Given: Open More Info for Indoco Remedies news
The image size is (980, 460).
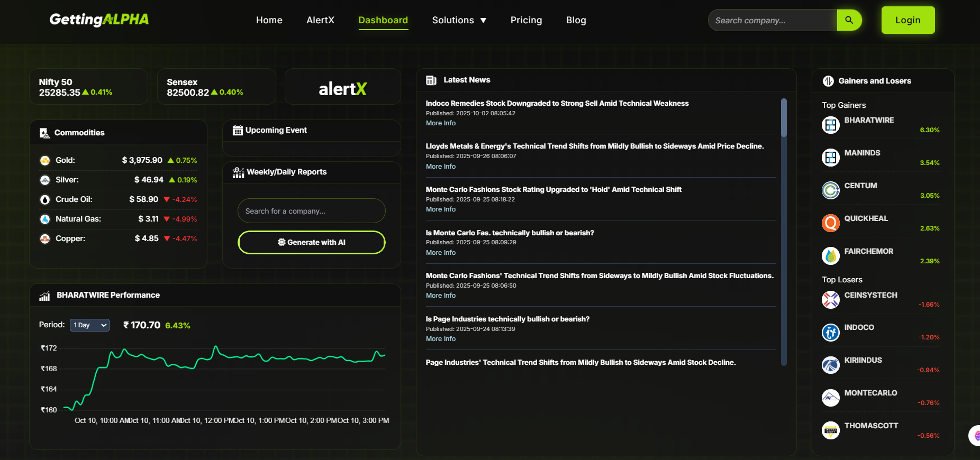Looking at the screenshot, I should coord(441,123).
